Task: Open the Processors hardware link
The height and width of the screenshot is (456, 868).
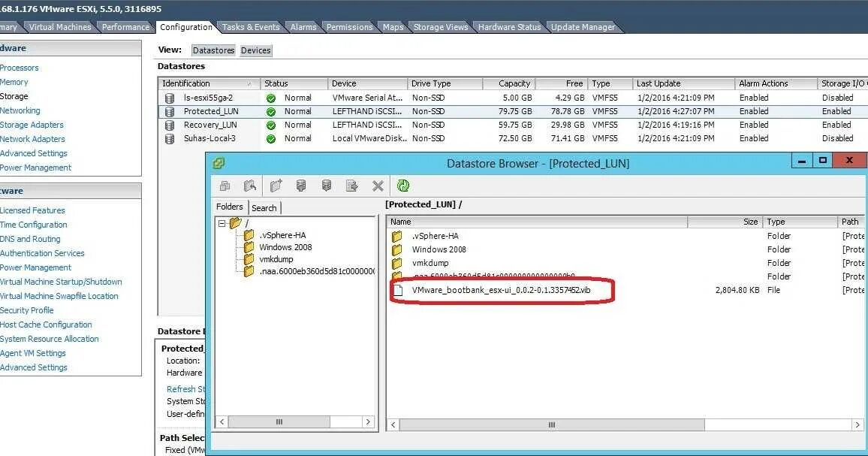Action: pos(20,68)
